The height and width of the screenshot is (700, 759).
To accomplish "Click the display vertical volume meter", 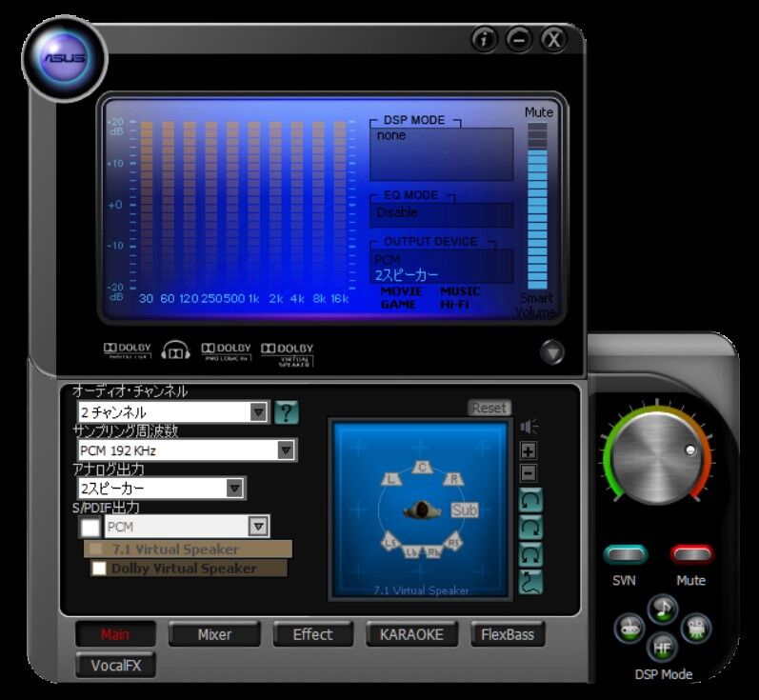I will click(537, 206).
